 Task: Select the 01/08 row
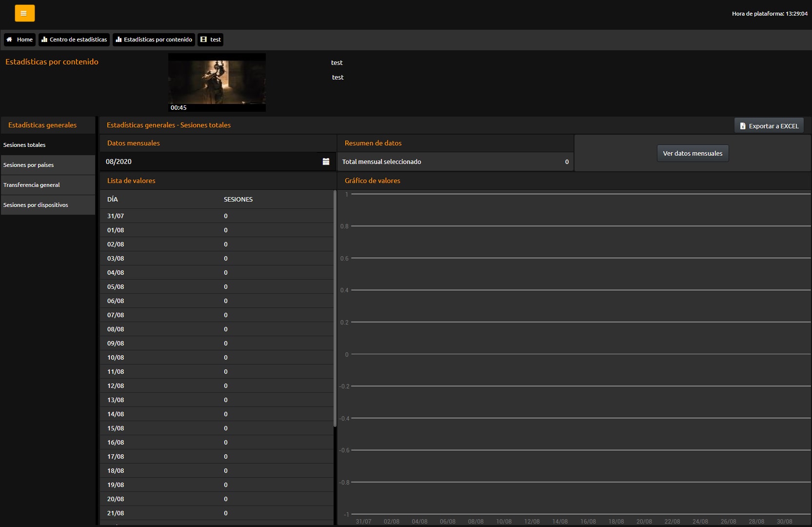pyautogui.click(x=217, y=230)
